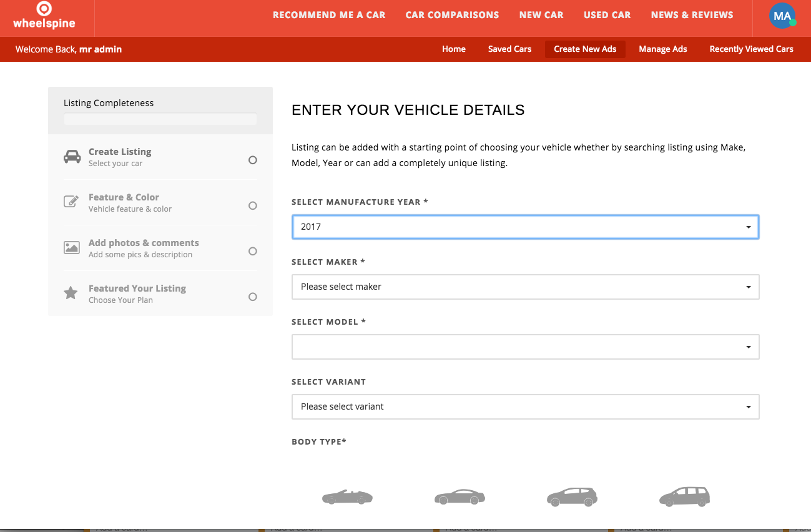The image size is (811, 532).
Task: Select the convertible body type icon
Action: point(347,497)
